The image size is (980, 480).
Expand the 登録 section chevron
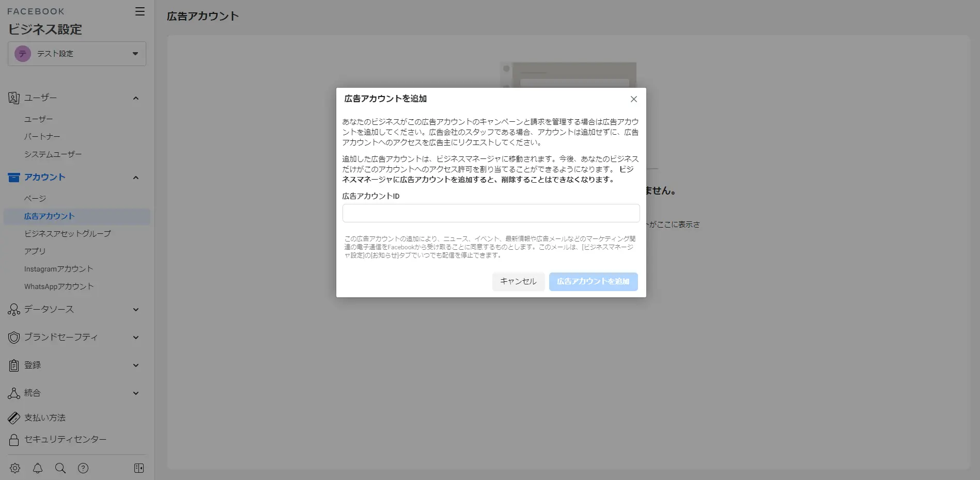(x=136, y=365)
